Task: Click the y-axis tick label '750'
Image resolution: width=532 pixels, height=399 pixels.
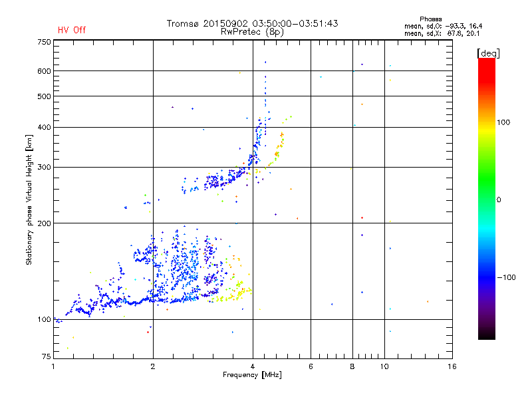Action: [45, 42]
